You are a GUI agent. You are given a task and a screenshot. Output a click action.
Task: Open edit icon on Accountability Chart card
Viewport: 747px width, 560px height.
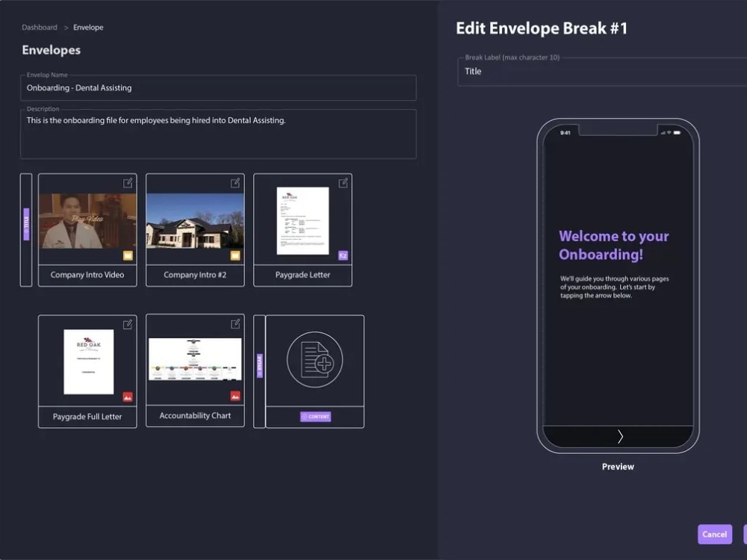[x=235, y=324]
